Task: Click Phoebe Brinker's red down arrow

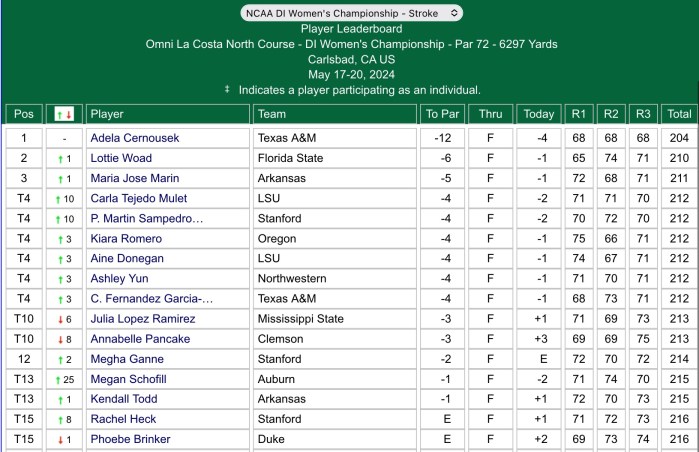Action: [60, 439]
